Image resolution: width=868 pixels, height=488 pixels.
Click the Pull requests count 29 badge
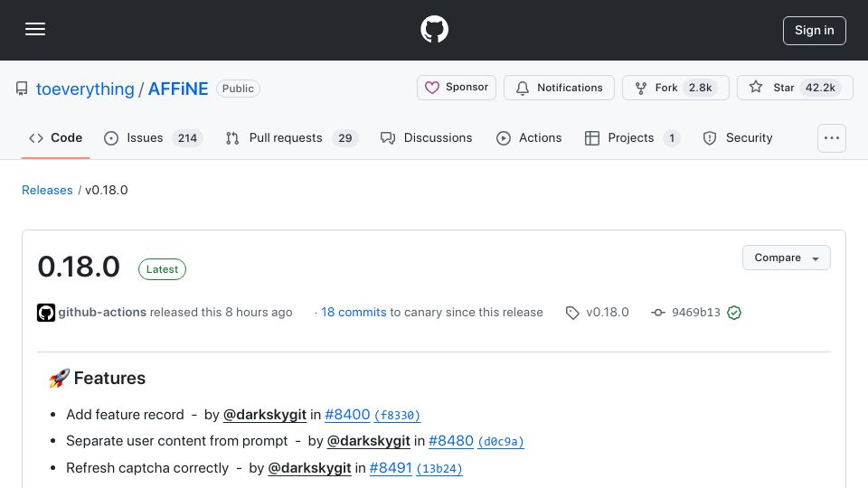pos(345,138)
